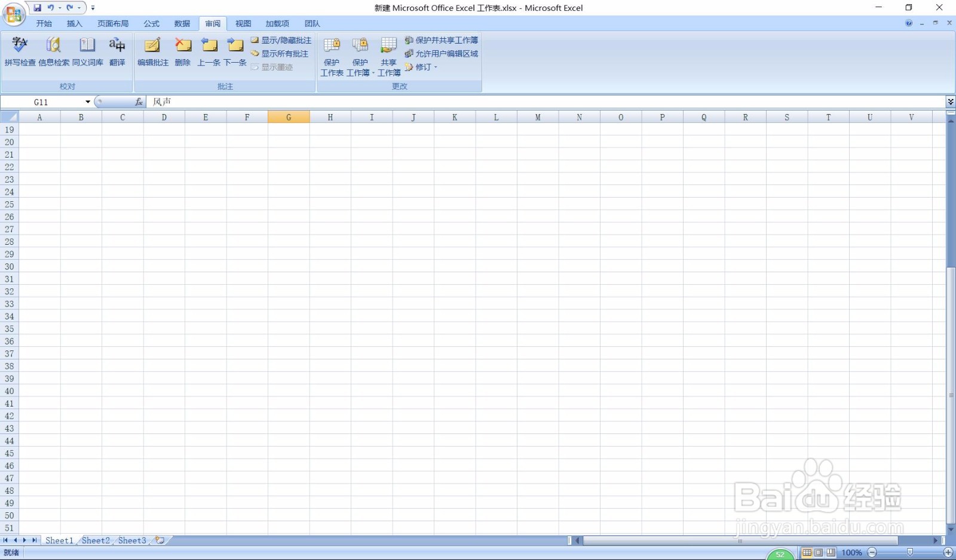Viewport: 956px width, 560px height.
Task: Click protect and share workbook (保护并共享工作簿)
Action: 442,40
